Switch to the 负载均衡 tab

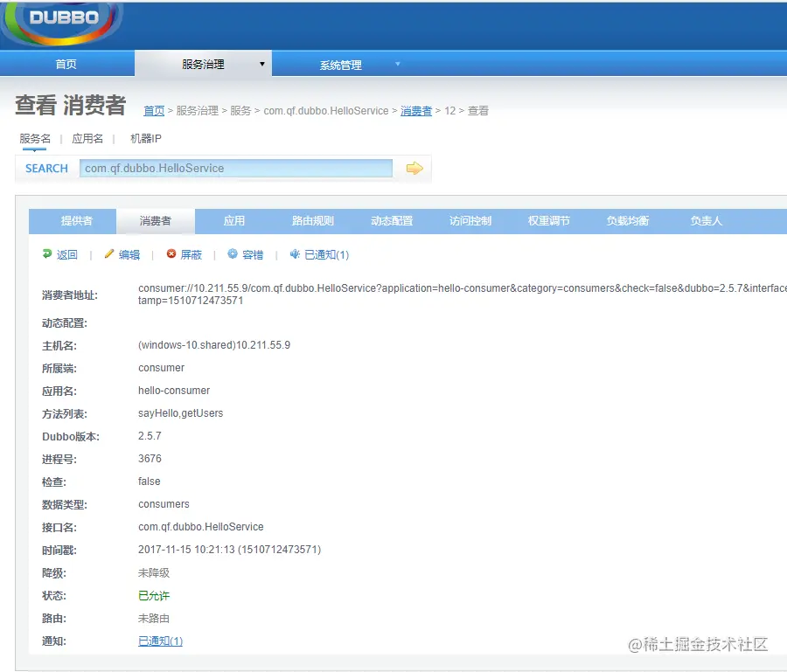(x=627, y=221)
